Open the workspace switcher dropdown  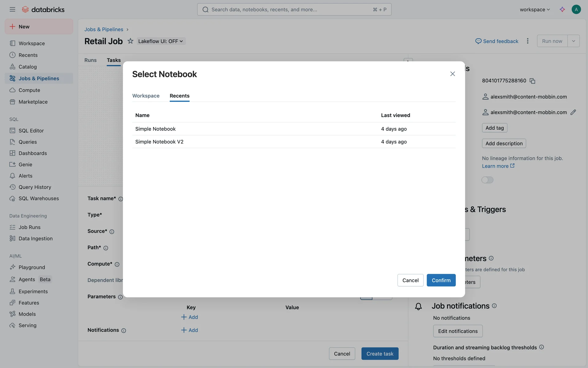point(535,10)
